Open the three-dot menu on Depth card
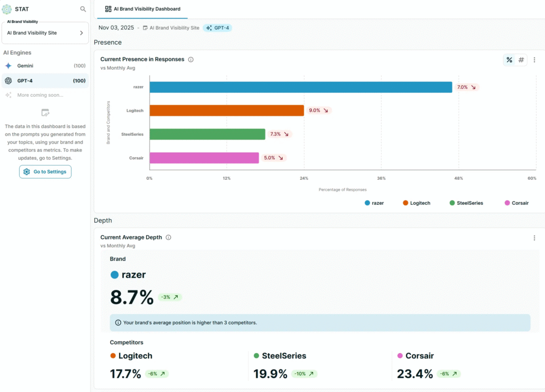Screen dimensions: 545x392 click(x=534, y=238)
